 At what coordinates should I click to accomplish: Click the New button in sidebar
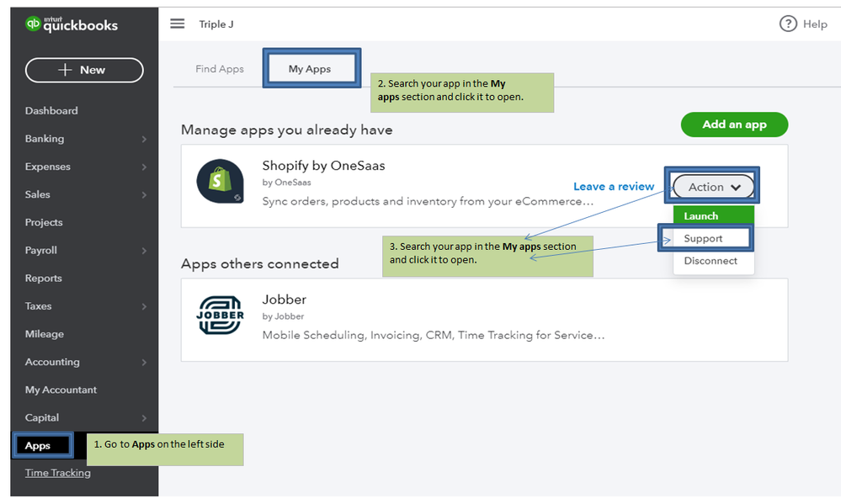tap(84, 70)
